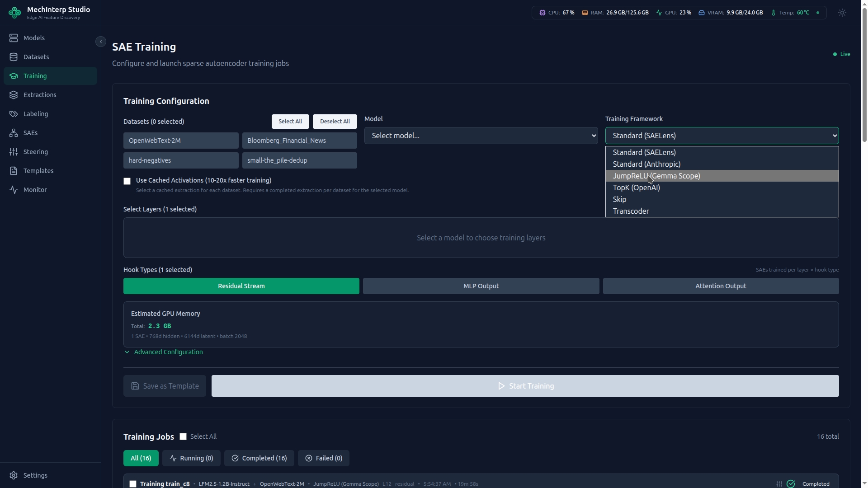
Task: Open Monitor via its activity icon
Action: (14, 190)
